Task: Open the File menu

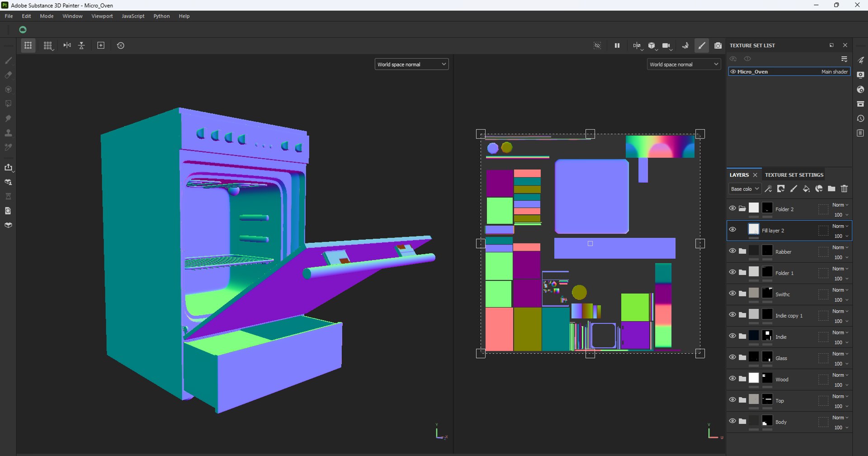Action: 9,16
